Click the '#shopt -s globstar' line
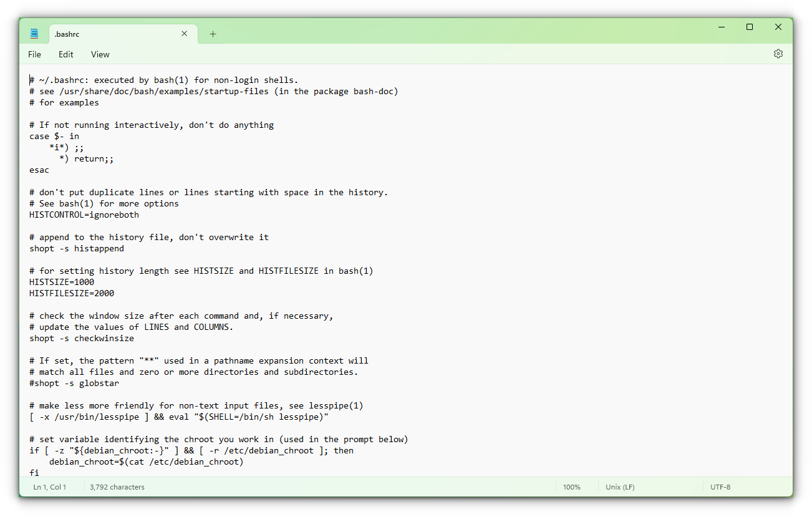812x517 pixels. point(74,383)
